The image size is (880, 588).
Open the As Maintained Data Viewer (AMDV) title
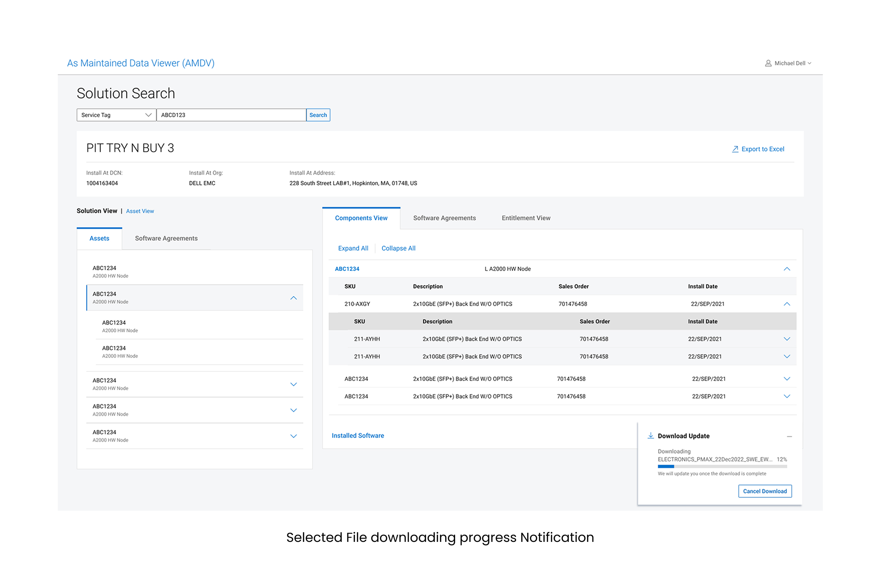tap(141, 63)
